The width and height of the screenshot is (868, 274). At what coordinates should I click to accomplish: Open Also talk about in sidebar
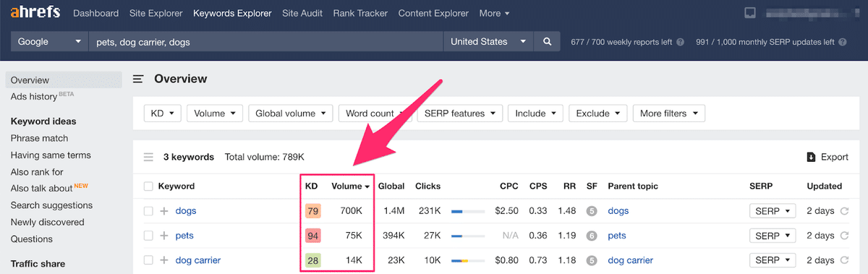tap(41, 189)
